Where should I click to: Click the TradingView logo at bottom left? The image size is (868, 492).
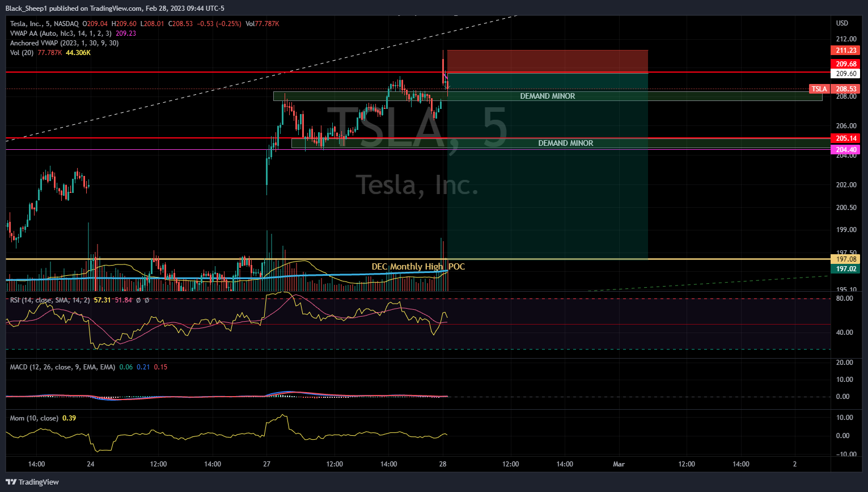tap(32, 482)
